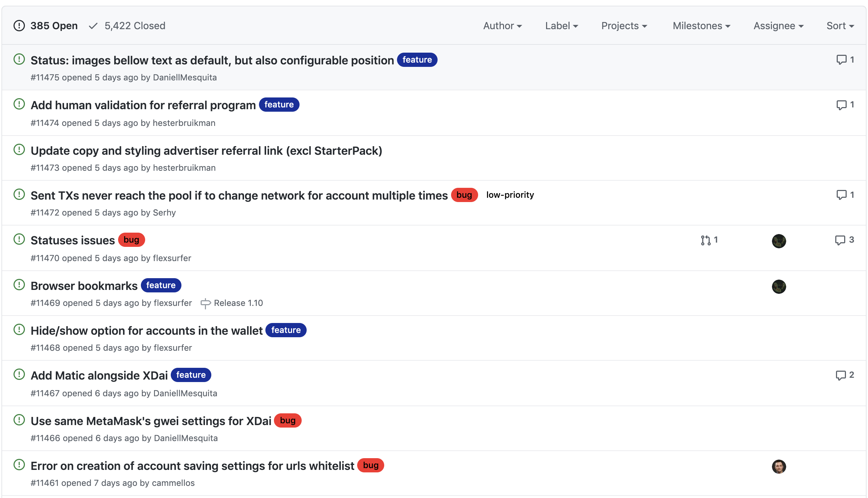Expand the Label filter dropdown
Viewport: 868px width, 498px height.
tap(561, 26)
